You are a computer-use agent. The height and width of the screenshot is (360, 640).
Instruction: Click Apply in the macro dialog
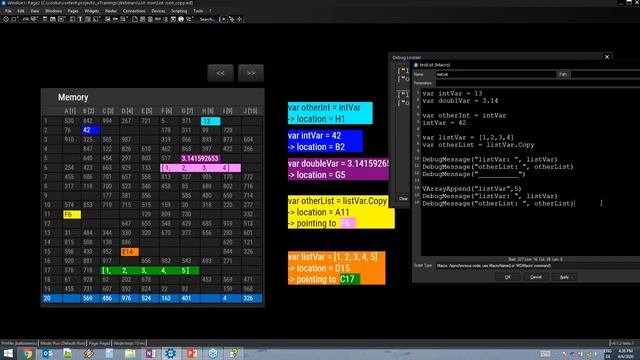[564, 277]
